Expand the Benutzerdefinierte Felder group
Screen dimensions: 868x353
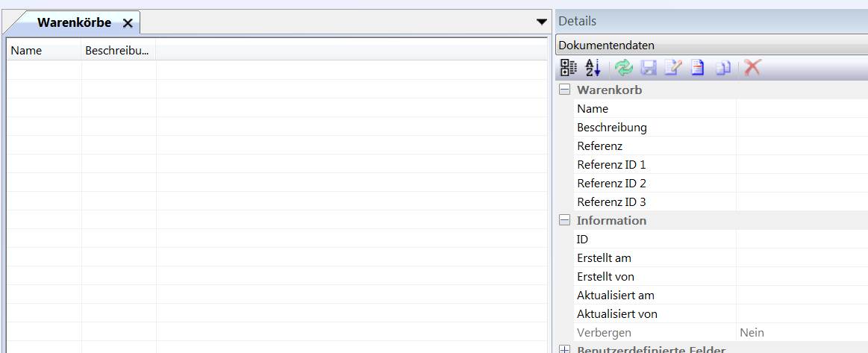point(564,349)
